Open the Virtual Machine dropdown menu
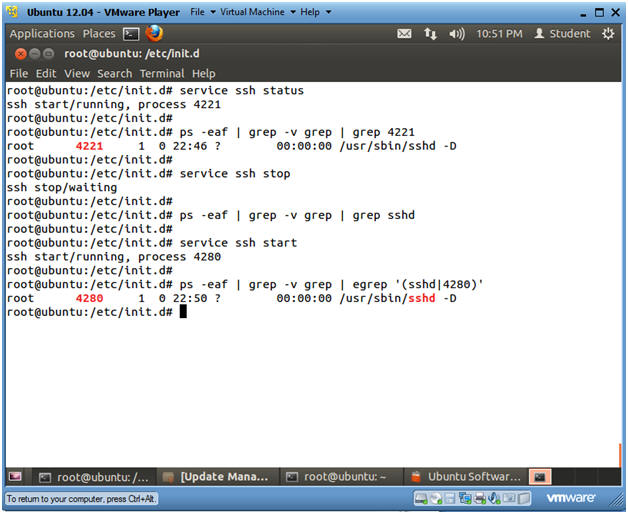This screenshot has height=514, width=628. click(x=258, y=12)
